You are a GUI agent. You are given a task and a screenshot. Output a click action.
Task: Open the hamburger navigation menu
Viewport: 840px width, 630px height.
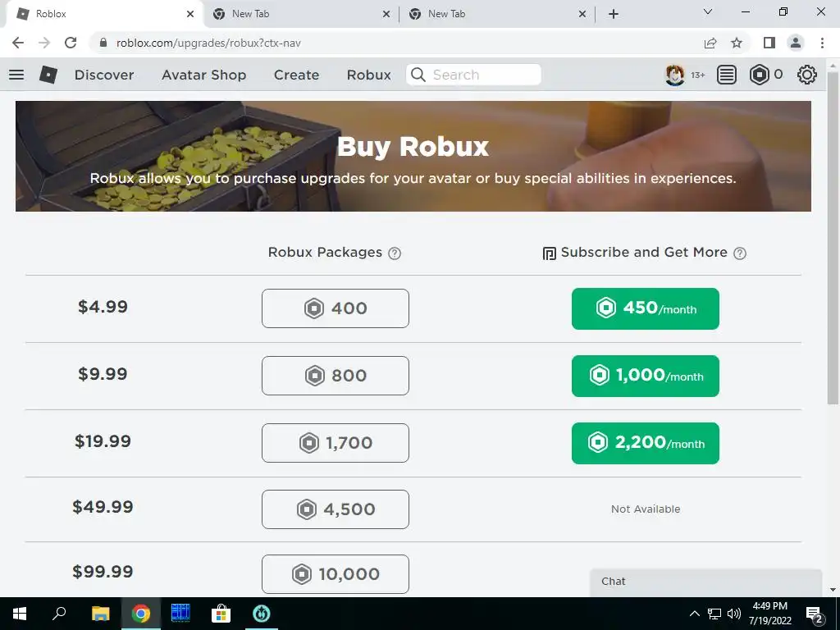[16, 75]
